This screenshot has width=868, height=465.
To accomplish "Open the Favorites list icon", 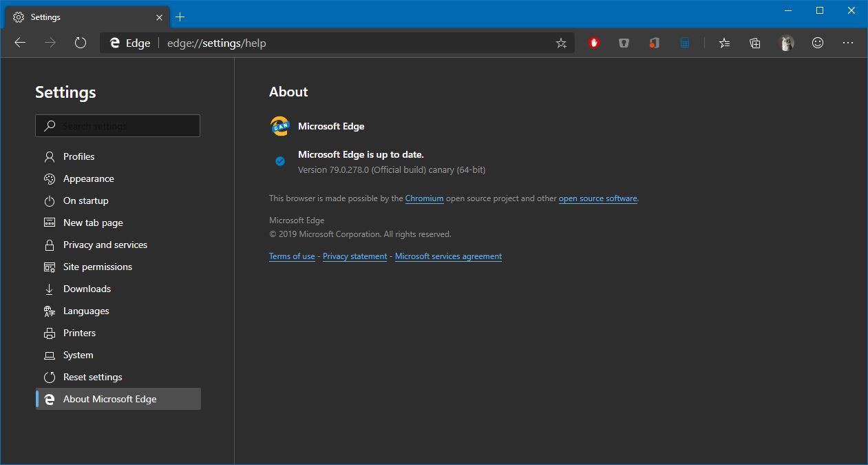I will (x=724, y=43).
